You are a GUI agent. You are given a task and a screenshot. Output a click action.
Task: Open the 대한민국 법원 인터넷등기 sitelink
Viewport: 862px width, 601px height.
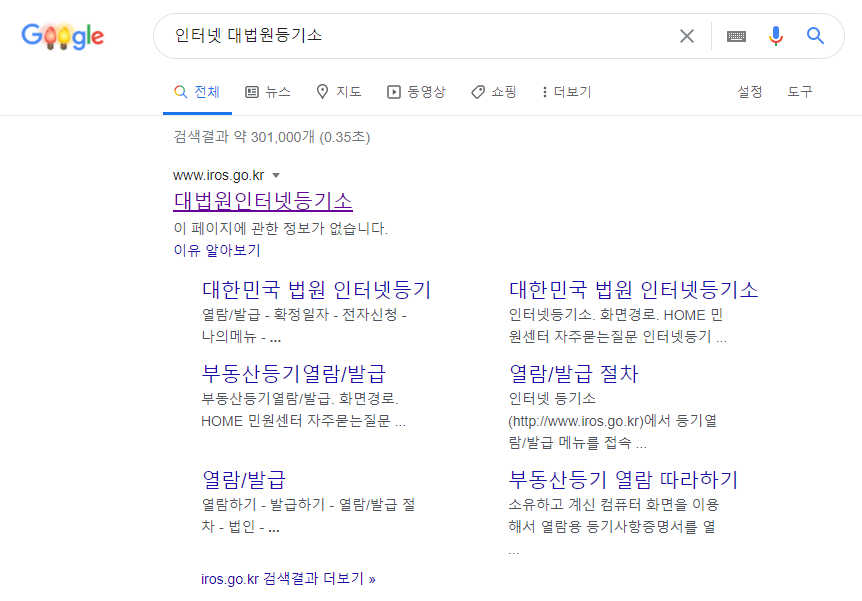coord(317,290)
